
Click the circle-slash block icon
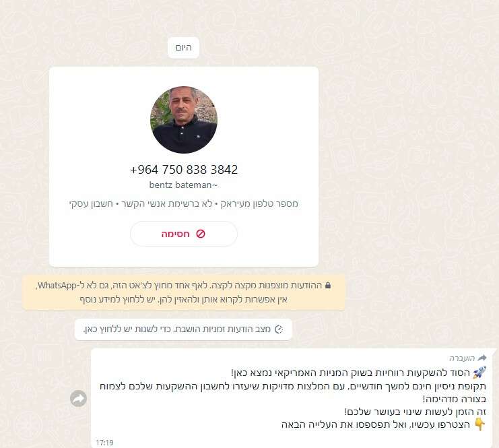(x=201, y=234)
